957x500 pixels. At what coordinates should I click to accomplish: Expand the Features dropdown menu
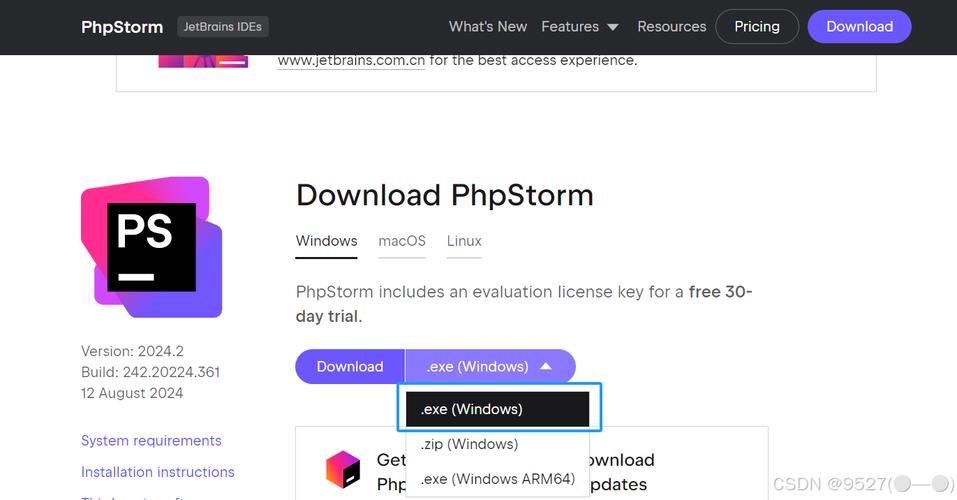(580, 27)
